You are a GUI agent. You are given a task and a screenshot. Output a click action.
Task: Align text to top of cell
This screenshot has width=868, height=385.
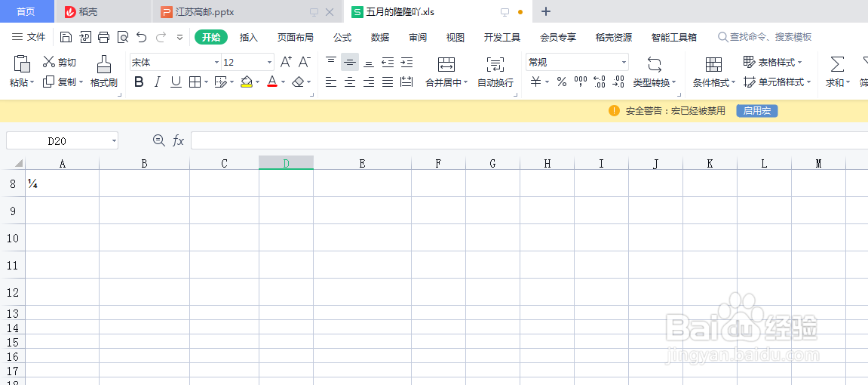coord(331,62)
